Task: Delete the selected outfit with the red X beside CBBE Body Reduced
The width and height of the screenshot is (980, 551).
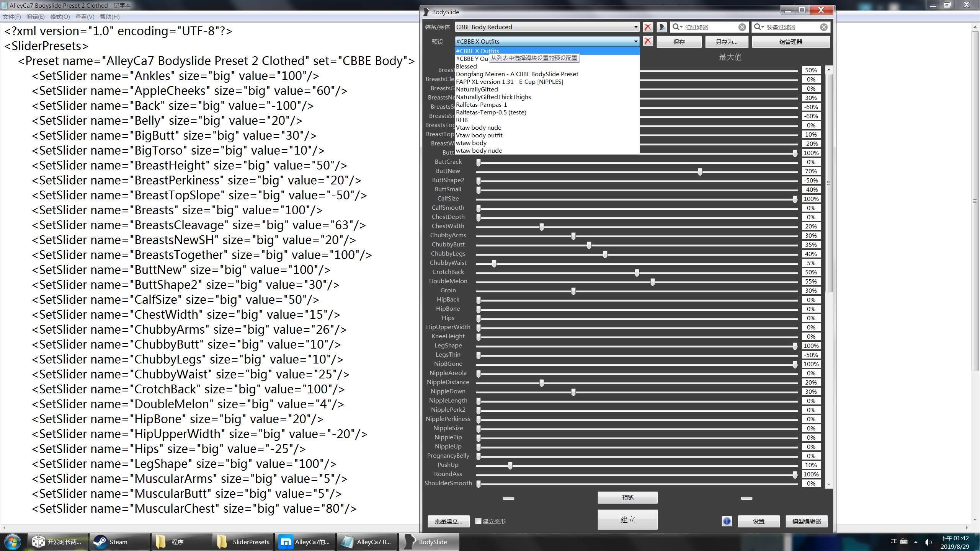Action: tap(648, 27)
